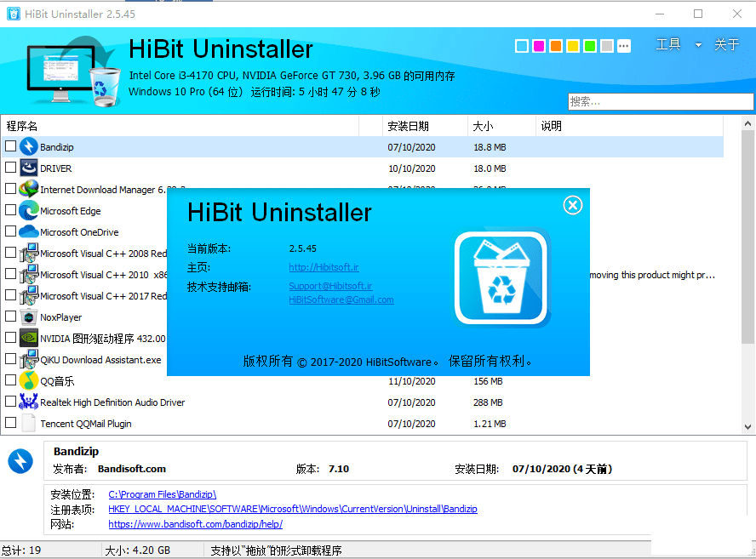Click the QQ音乐 music icon
Image resolution: width=756 pixels, height=559 pixels.
[x=29, y=380]
